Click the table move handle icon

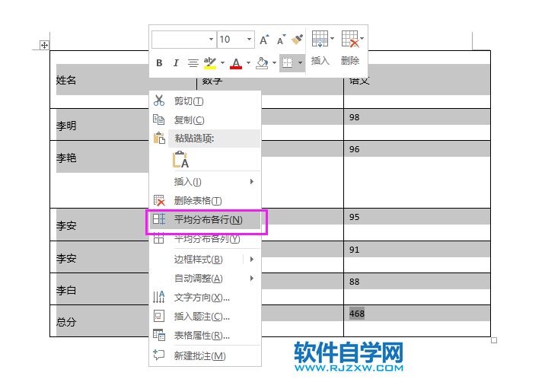[x=44, y=45]
